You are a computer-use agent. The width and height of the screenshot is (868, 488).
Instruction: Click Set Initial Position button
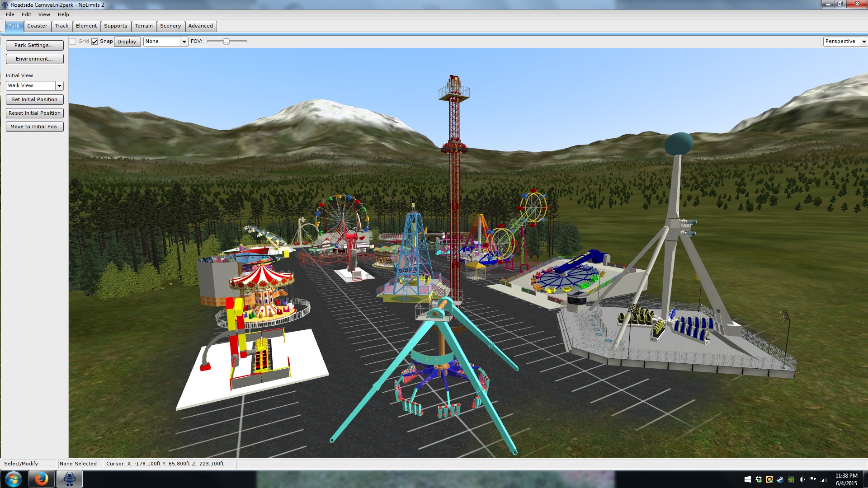click(34, 99)
